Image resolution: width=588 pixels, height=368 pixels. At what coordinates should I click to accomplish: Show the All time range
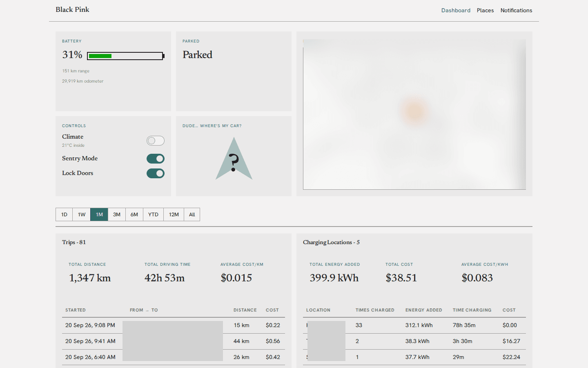point(192,215)
